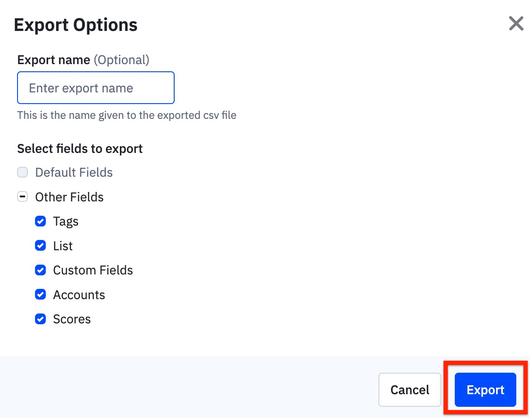Start the export with the Export button
Screen dimensions: 532x418
coord(485,390)
